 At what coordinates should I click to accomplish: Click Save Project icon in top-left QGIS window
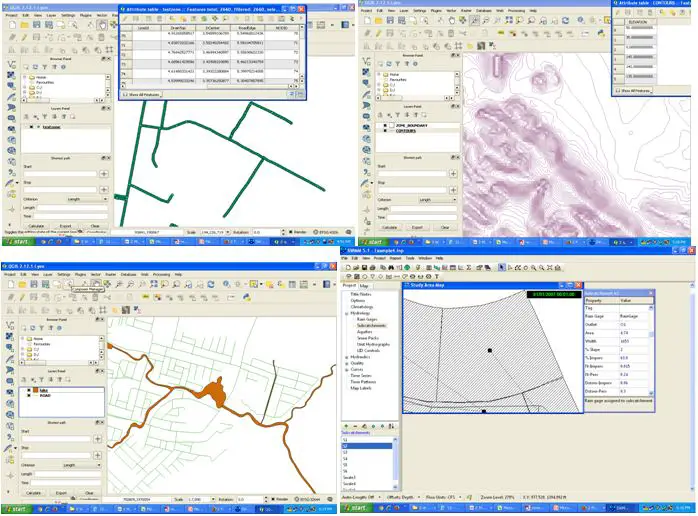pos(37,25)
